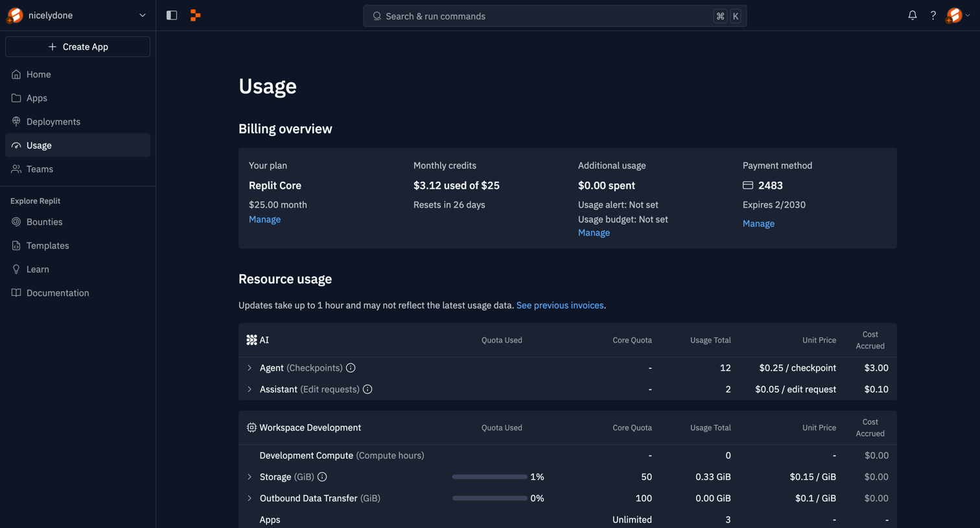
Task: Click the '$0.1 / GiB' unit price
Action: click(815, 498)
